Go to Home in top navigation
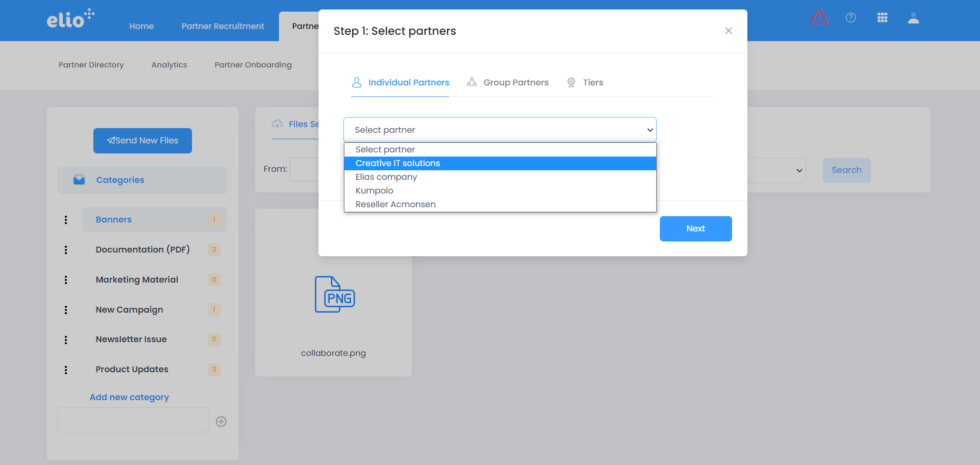 [142, 26]
